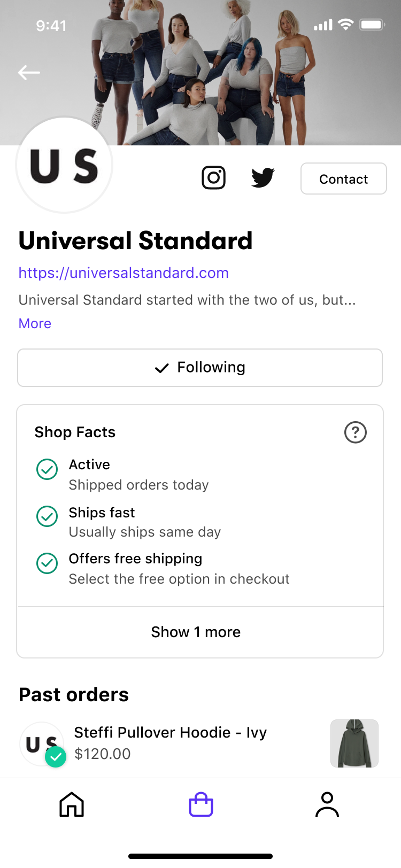Image resolution: width=401 pixels, height=868 pixels.
Task: Tap the Ships fast checkmark
Action: pos(47,516)
